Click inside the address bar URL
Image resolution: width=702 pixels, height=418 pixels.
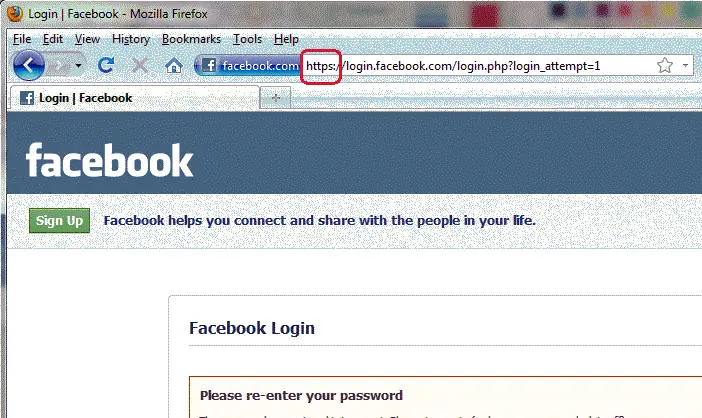point(452,66)
